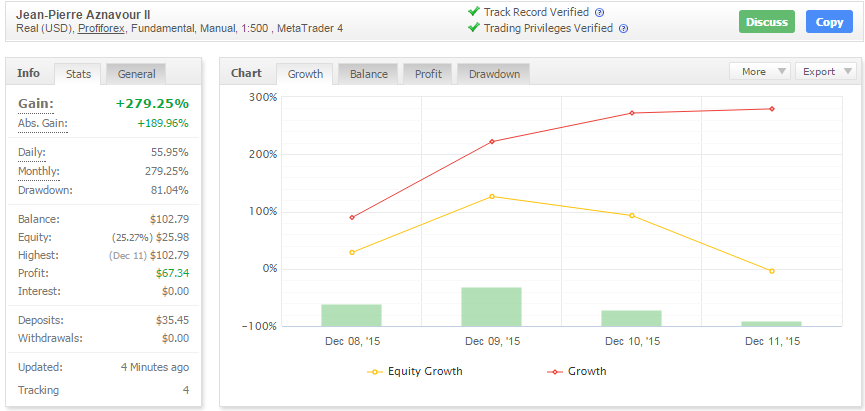This screenshot has width=865, height=411.
Task: Toggle the Equity Growth legend item
Action: tap(415, 371)
